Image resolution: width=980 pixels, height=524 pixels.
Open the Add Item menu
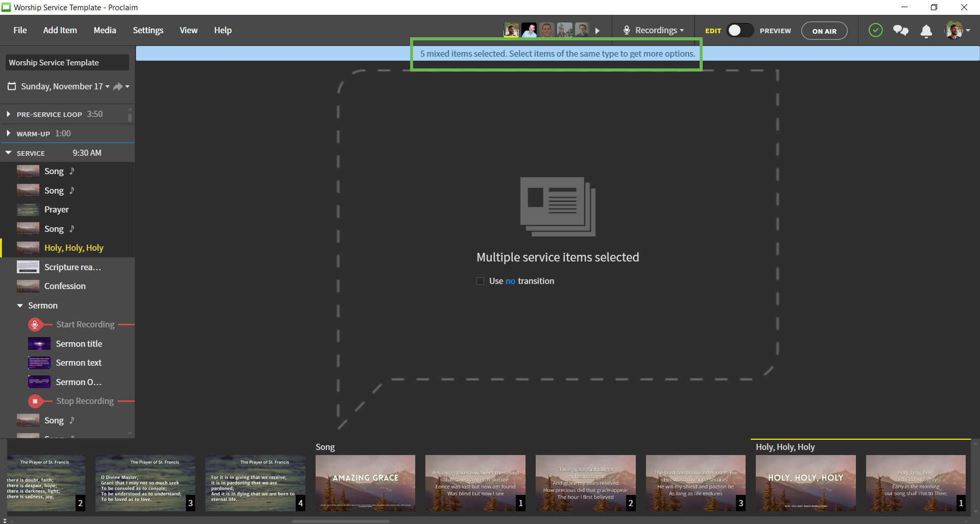(x=60, y=31)
